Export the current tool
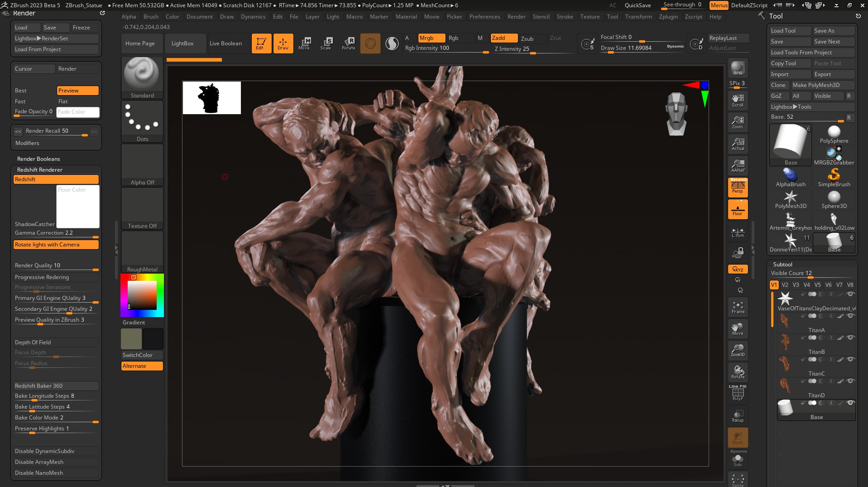The width and height of the screenshot is (868, 487). click(x=834, y=74)
